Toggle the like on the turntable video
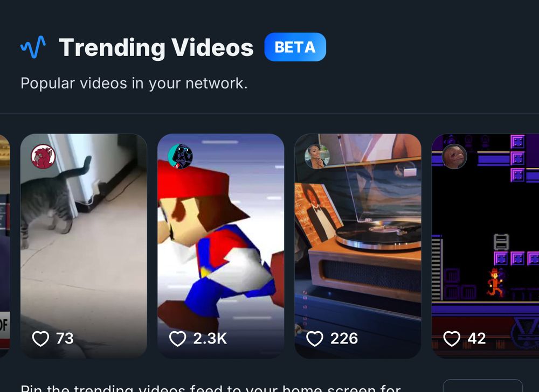539x392 pixels. [315, 338]
